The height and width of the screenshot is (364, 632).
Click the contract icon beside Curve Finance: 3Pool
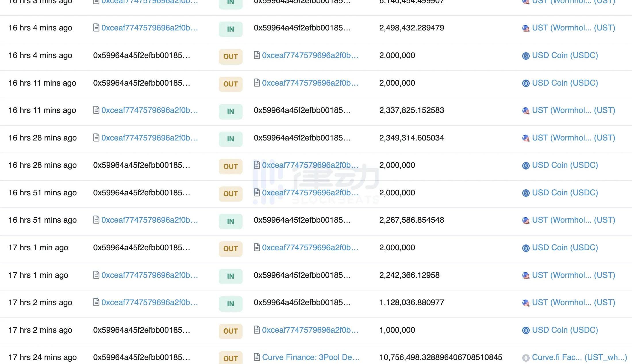257,357
